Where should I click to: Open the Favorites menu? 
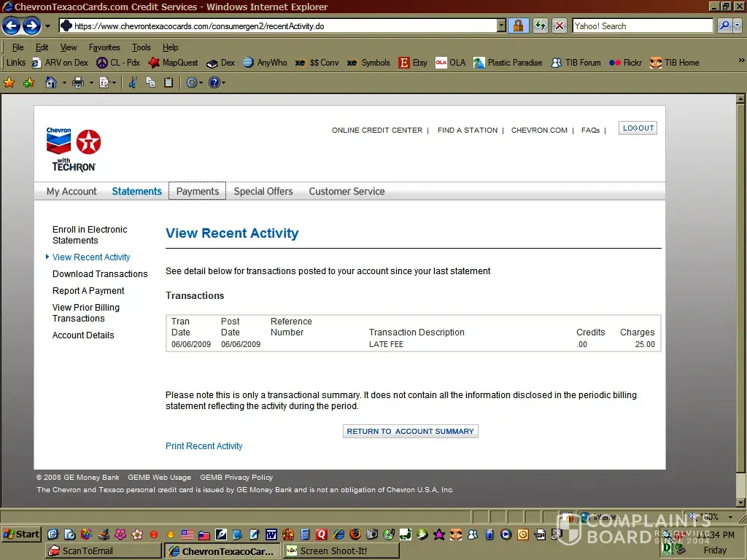pos(104,47)
